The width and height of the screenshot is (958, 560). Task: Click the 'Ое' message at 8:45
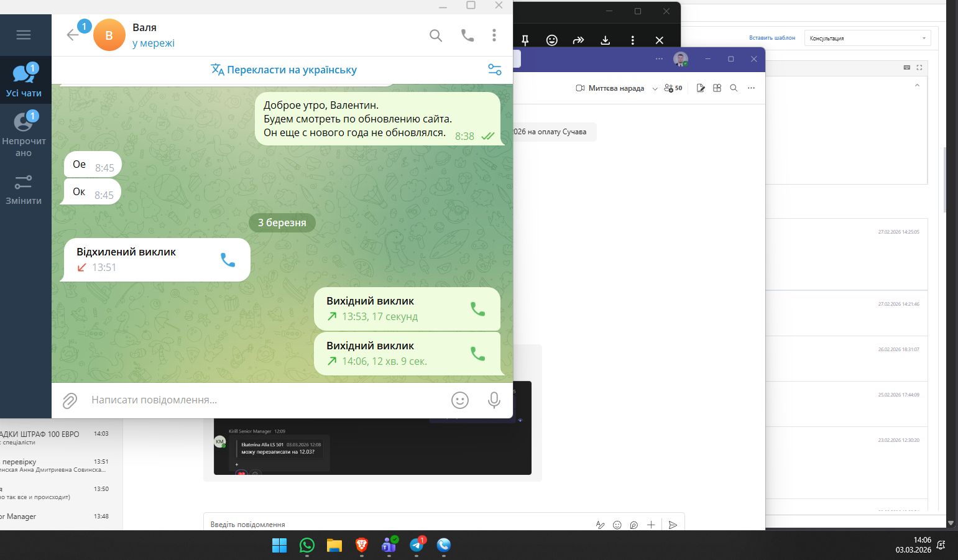(x=93, y=164)
